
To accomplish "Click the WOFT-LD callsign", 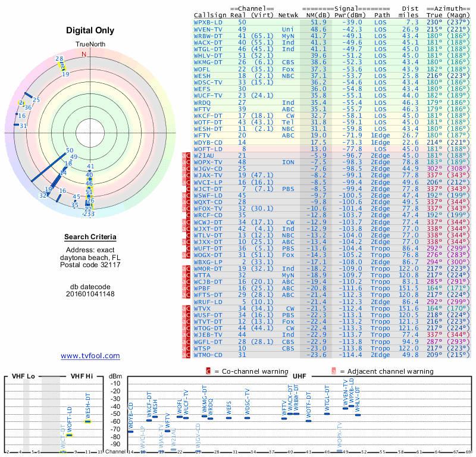I will [x=208, y=149].
